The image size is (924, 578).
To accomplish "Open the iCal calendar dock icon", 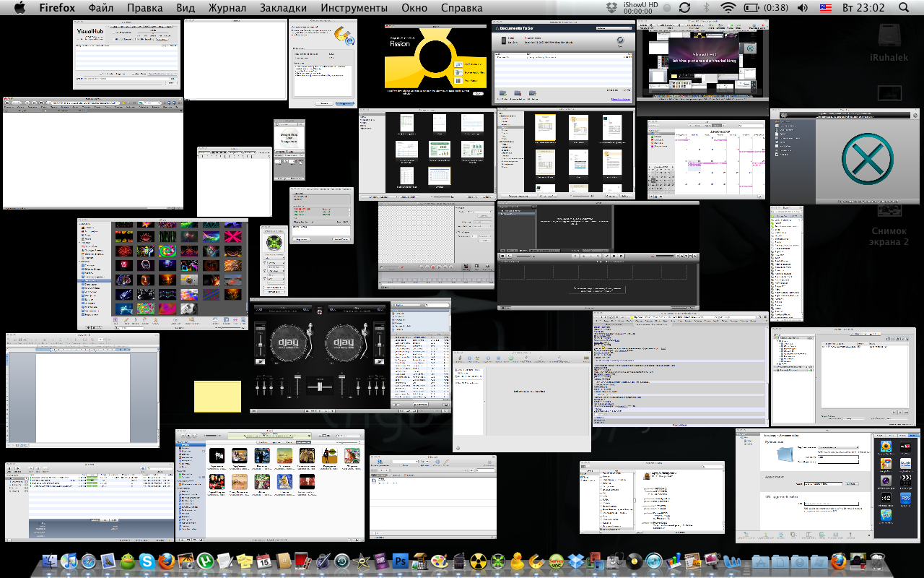I will pyautogui.click(x=263, y=561).
